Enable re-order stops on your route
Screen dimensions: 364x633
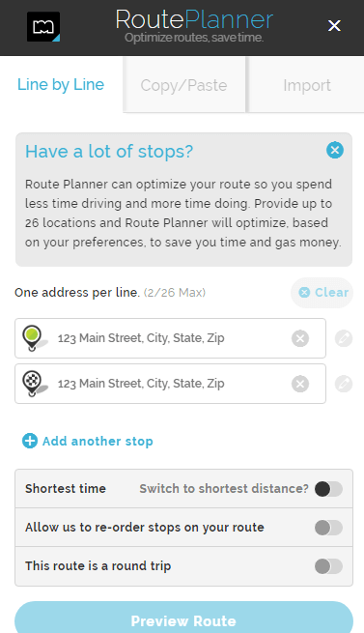[x=328, y=528]
